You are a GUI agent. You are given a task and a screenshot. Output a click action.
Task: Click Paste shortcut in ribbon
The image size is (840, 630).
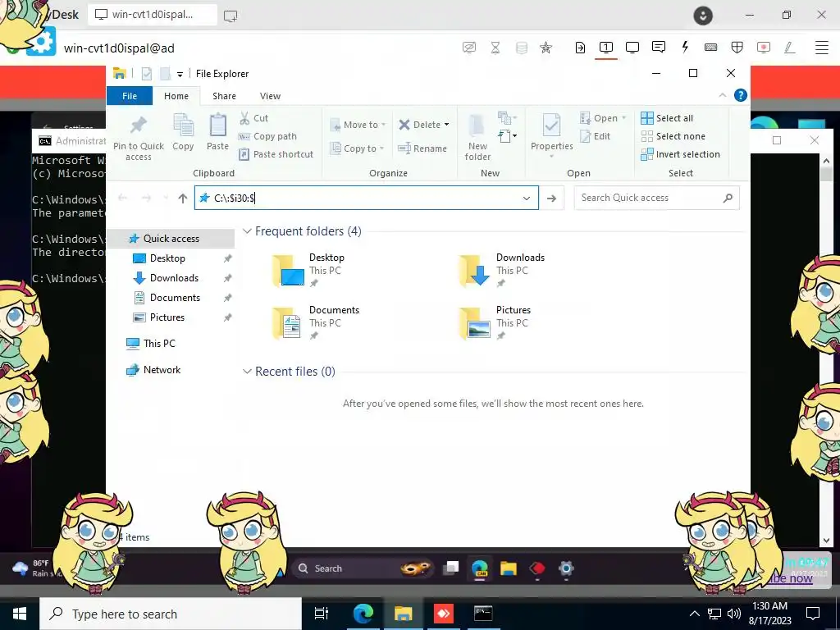click(276, 154)
